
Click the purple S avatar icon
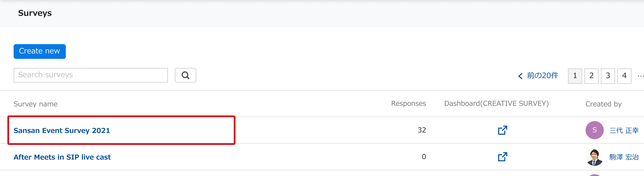pos(594,130)
